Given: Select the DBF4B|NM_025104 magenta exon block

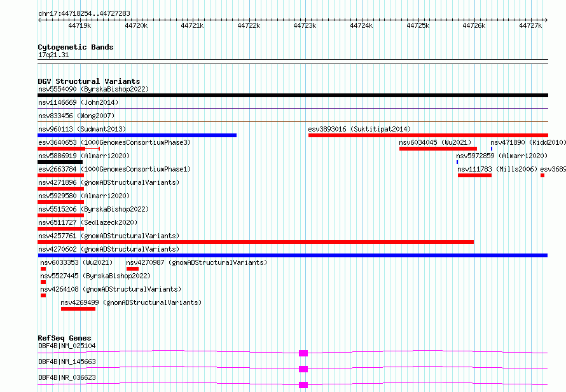Looking at the screenshot, I should point(303,353).
